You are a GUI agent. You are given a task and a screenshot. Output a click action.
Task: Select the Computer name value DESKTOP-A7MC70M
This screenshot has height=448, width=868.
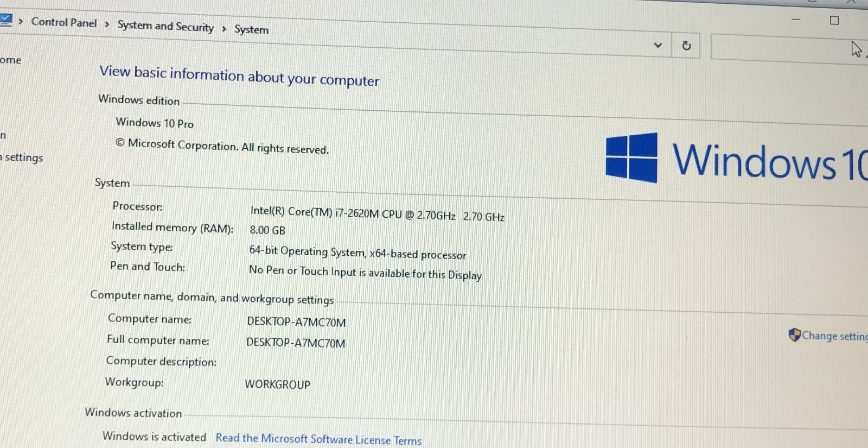(296, 321)
